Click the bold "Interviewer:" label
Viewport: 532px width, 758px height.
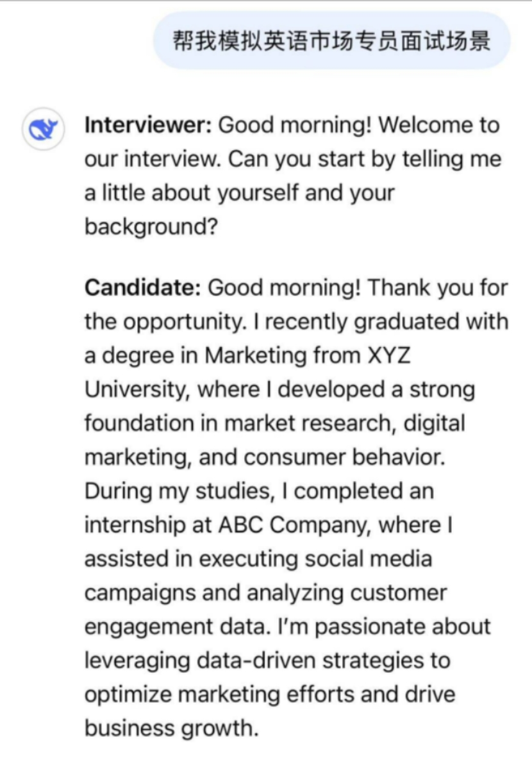coord(148,125)
